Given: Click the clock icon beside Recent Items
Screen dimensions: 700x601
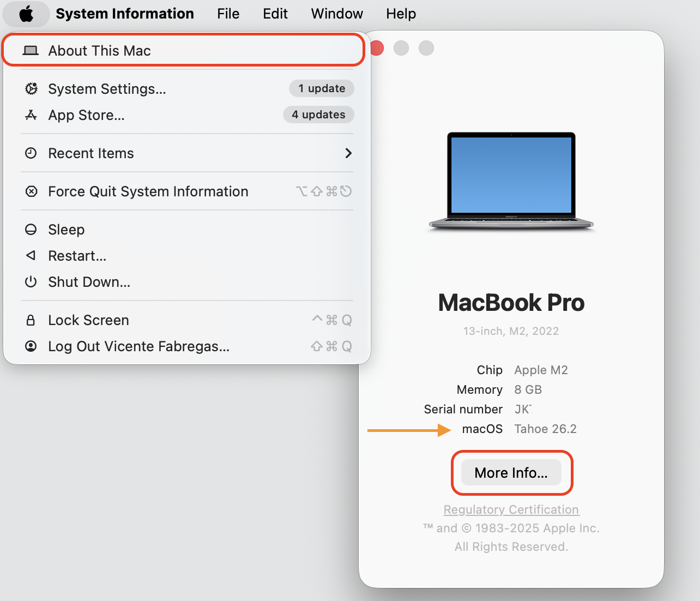Looking at the screenshot, I should [x=31, y=153].
